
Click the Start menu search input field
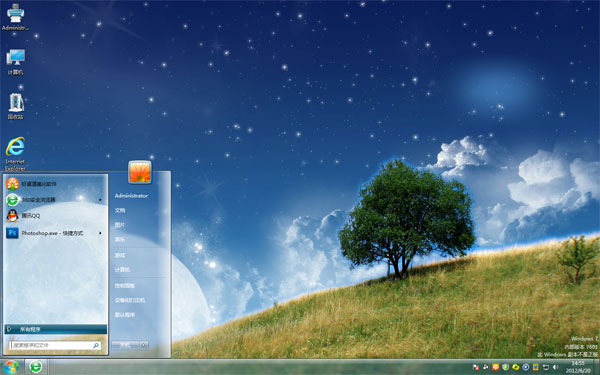[55, 346]
